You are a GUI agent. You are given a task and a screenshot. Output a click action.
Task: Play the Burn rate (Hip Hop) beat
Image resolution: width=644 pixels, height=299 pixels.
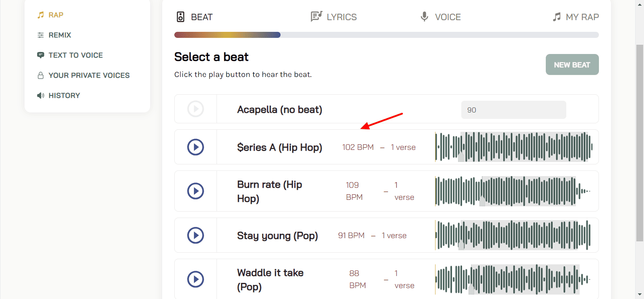tap(196, 191)
